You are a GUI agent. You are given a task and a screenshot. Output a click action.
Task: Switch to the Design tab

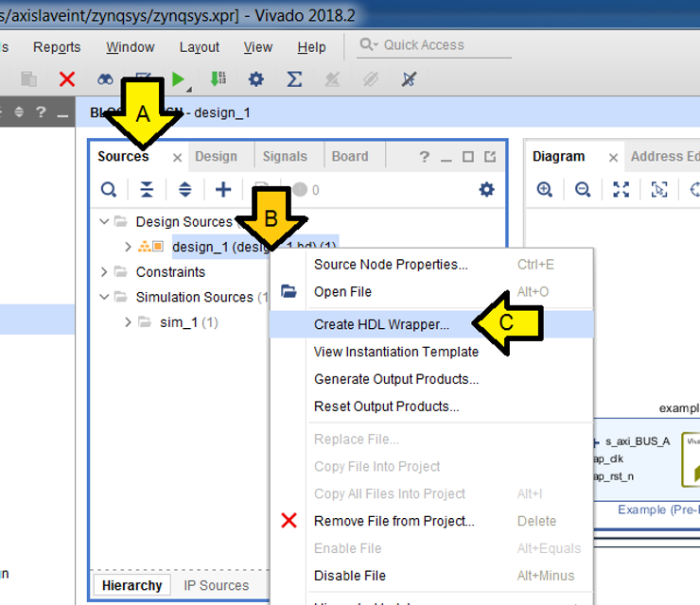click(x=216, y=156)
